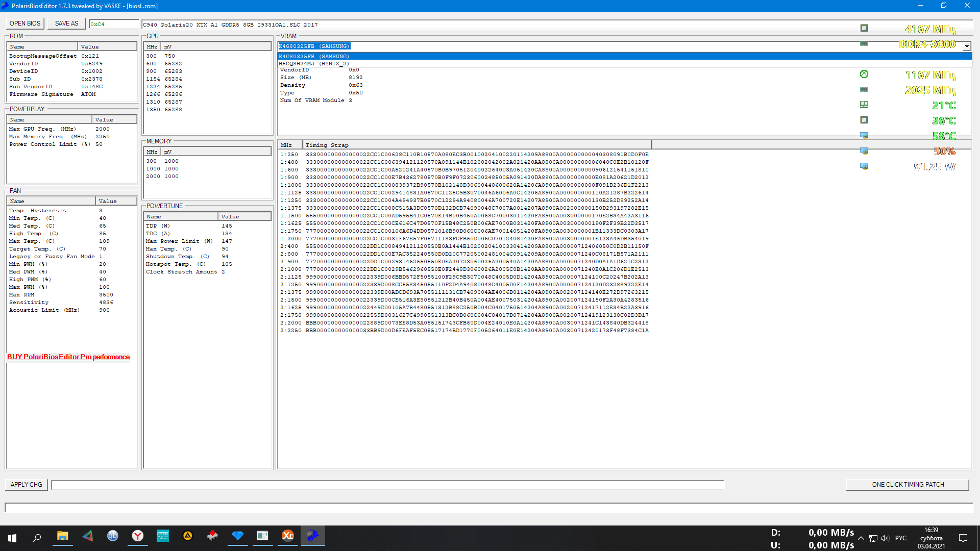Open Sound Blaster Command taskbar icon
This screenshot has height=551, width=980.
pos(163,536)
